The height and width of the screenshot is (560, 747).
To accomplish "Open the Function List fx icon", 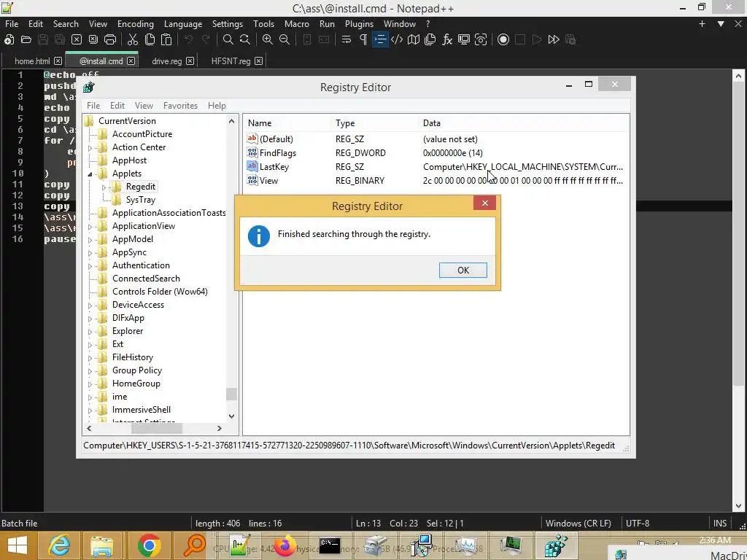I will pos(447,39).
